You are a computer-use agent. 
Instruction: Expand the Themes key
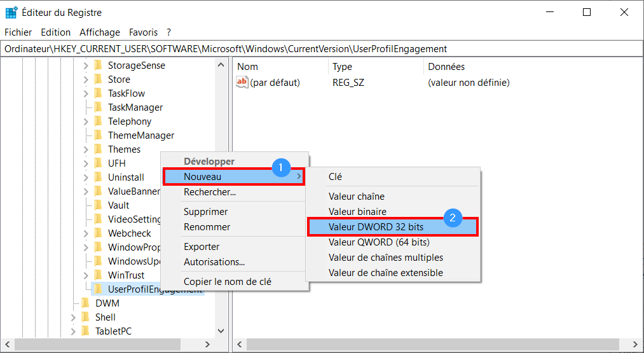pyautogui.click(x=85, y=149)
